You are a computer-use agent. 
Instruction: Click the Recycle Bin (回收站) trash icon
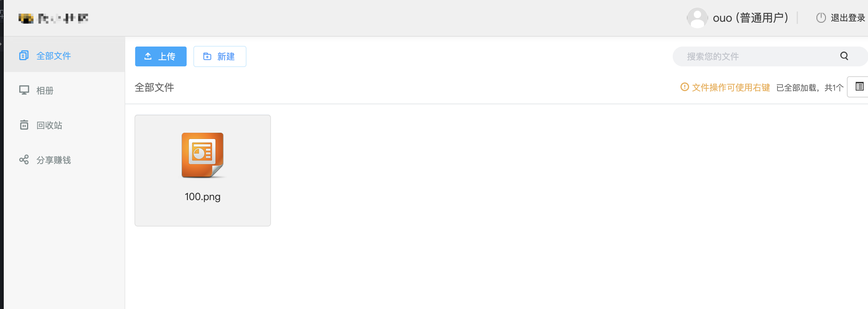click(x=24, y=125)
